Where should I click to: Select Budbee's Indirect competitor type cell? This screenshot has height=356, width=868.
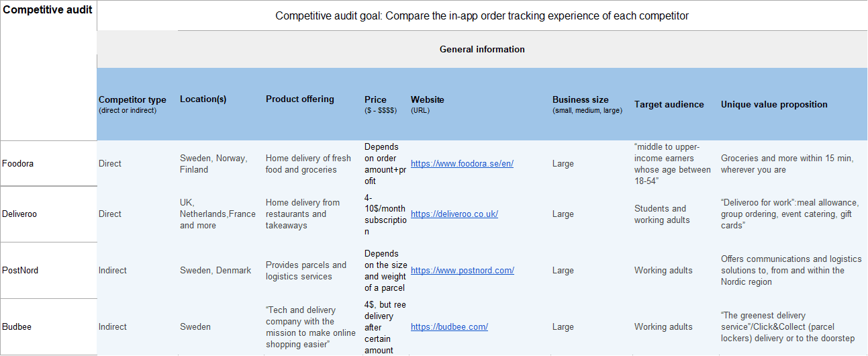click(x=137, y=327)
